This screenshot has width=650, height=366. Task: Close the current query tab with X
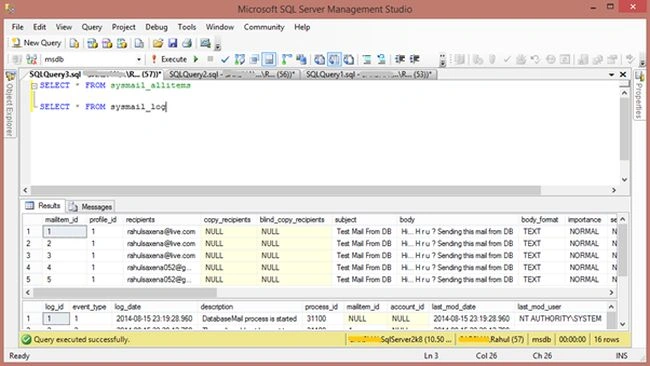tap(623, 75)
